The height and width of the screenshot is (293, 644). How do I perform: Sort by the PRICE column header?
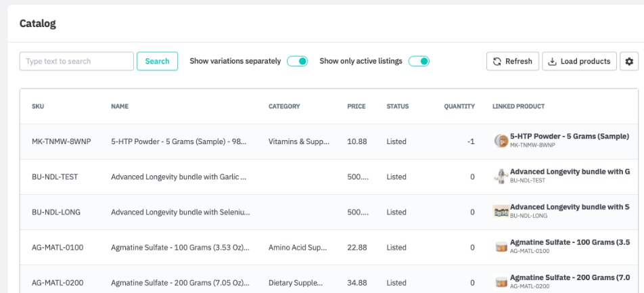click(x=356, y=107)
